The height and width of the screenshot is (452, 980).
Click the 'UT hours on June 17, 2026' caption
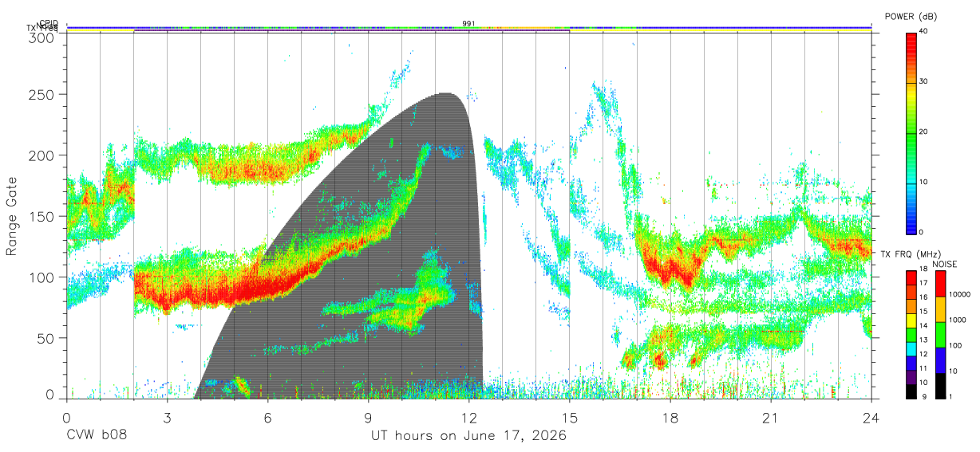coord(468,436)
